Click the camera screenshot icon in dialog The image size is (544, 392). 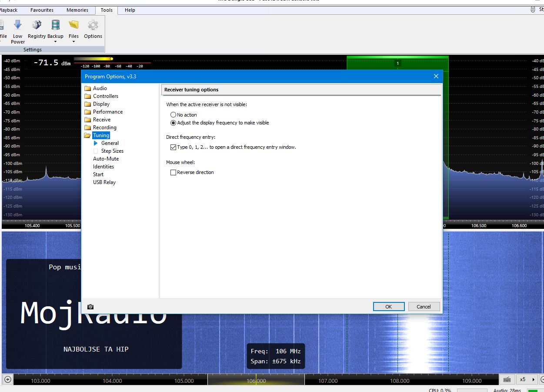point(90,307)
